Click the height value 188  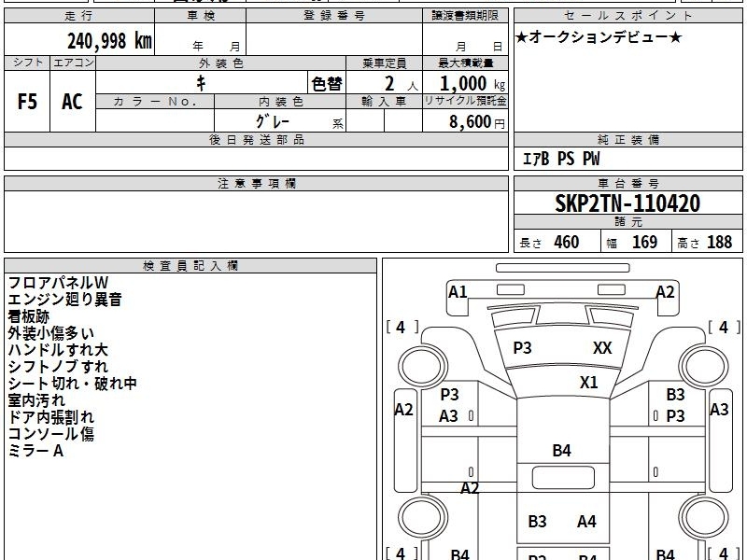point(719,243)
